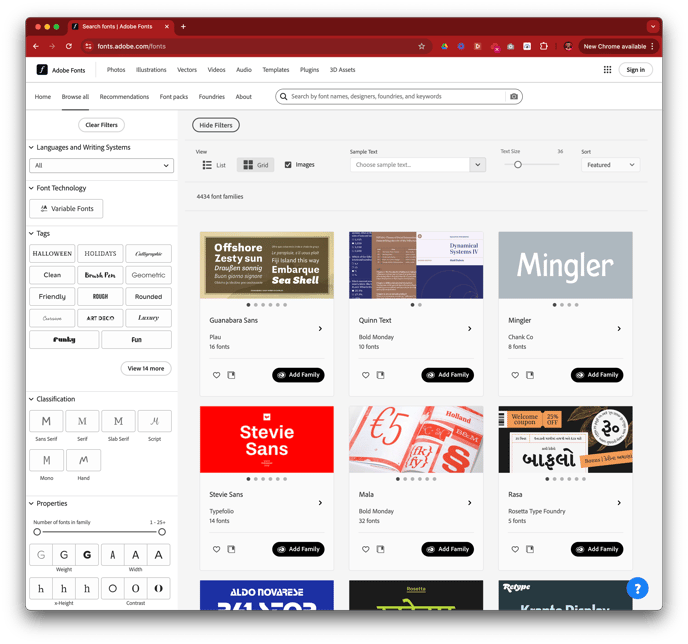688x644 pixels.
Task: Collapse the Tags section
Action: click(31, 233)
